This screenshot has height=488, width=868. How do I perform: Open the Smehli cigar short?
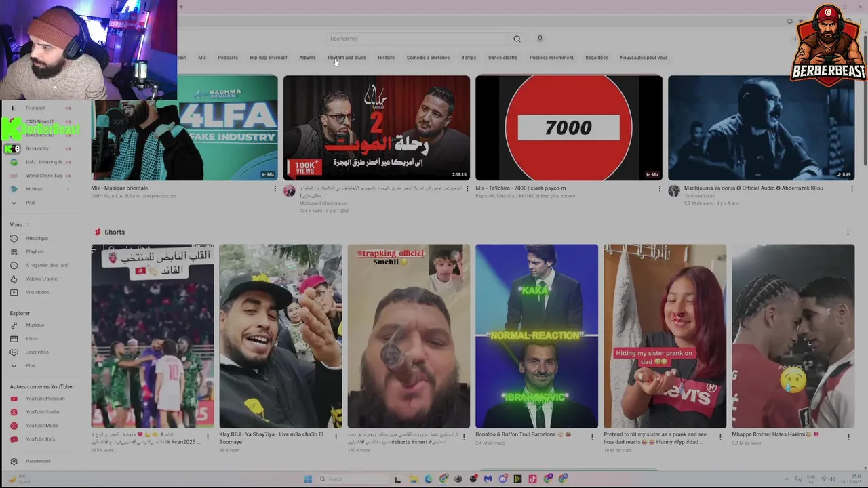[x=408, y=336]
